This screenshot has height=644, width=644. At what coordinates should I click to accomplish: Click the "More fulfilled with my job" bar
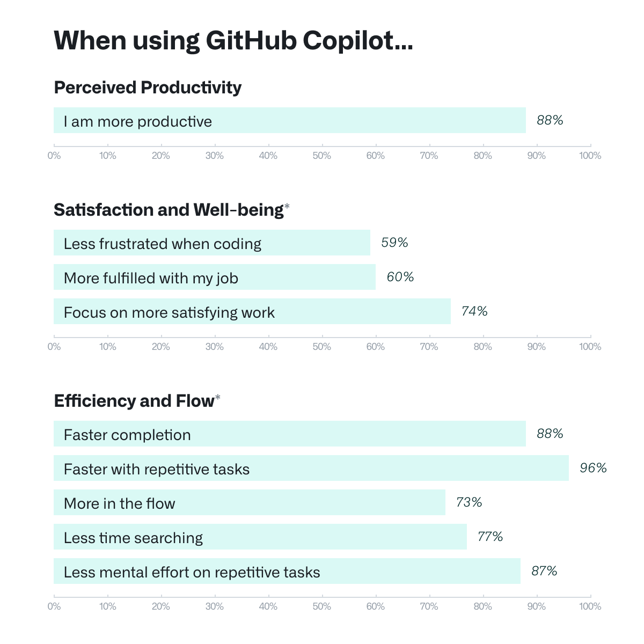[215, 277]
